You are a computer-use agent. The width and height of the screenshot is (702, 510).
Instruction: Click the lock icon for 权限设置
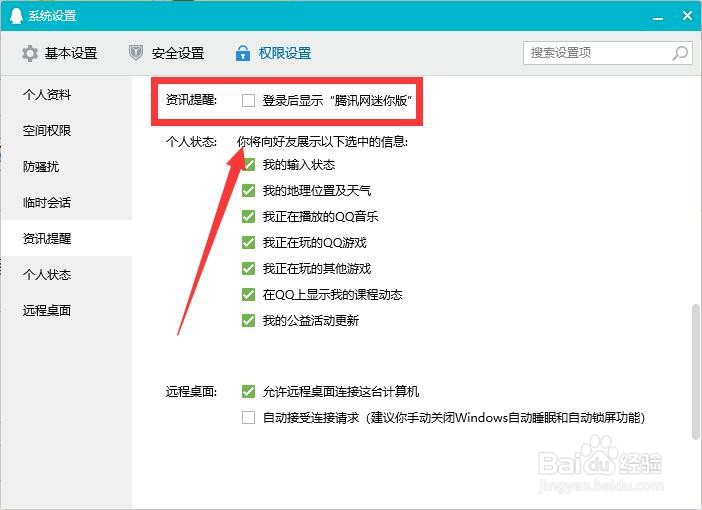(x=243, y=53)
